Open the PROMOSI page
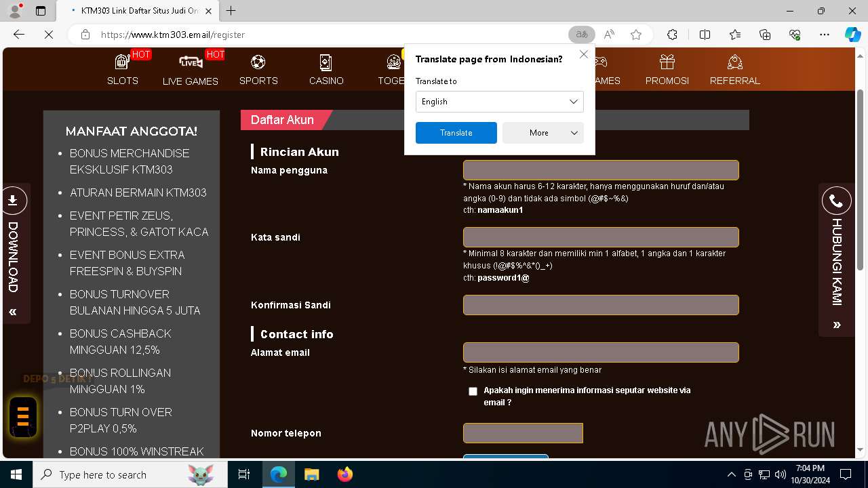 pos(667,70)
